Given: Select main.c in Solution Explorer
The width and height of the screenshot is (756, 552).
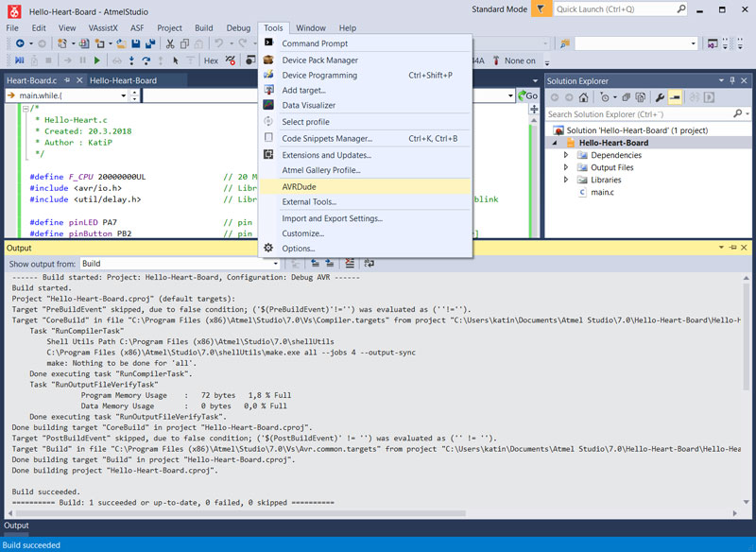Looking at the screenshot, I should 602,192.
